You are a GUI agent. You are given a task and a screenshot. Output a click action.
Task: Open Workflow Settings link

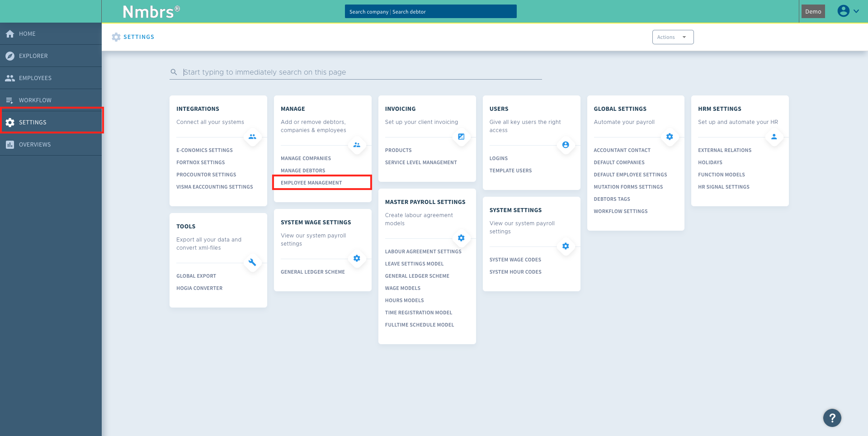pyautogui.click(x=620, y=211)
